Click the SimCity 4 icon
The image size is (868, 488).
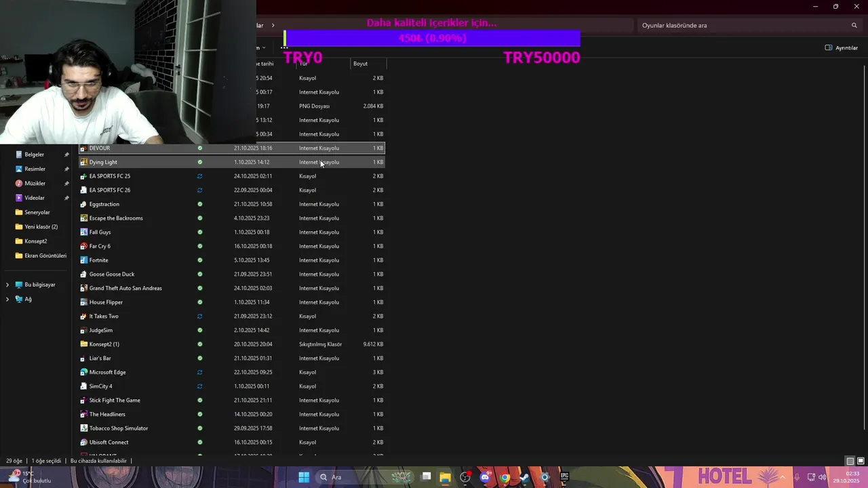[84, 386]
